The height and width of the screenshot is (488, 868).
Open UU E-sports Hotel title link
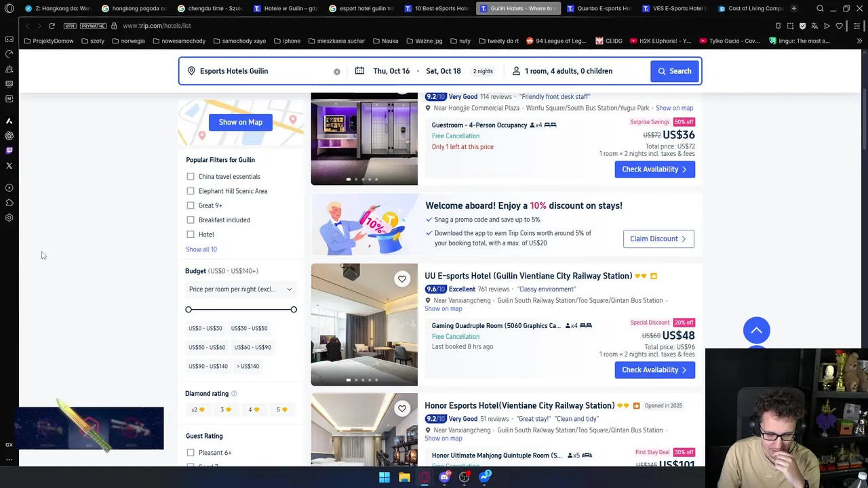coord(528,276)
